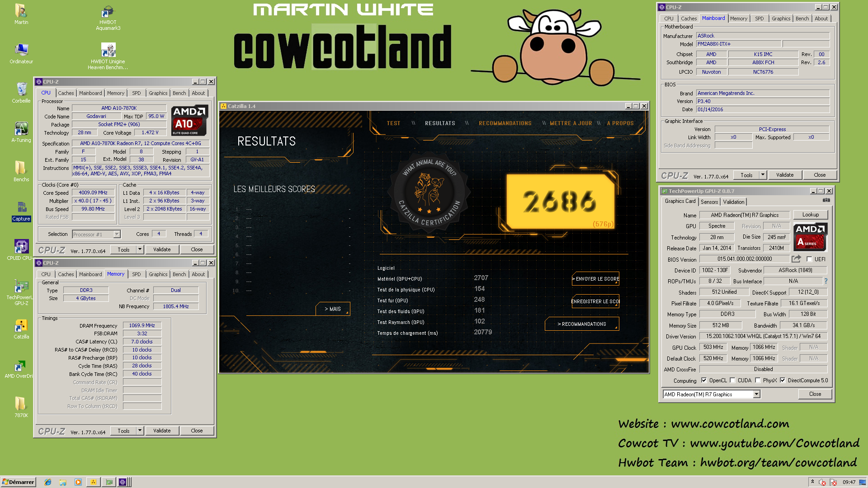Show hidden tray icons chevron

click(812, 482)
